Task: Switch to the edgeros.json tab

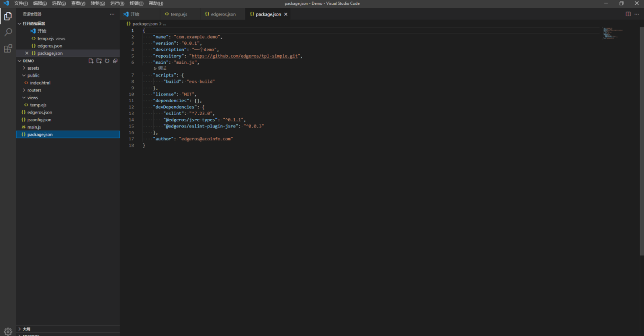Action: [x=223, y=14]
